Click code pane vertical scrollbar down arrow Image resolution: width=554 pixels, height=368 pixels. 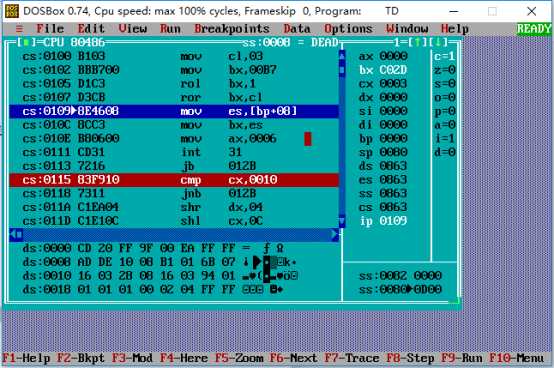coord(342,221)
